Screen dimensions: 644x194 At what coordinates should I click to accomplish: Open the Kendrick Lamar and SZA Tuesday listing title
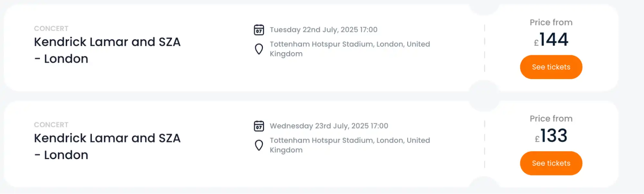tap(107, 50)
